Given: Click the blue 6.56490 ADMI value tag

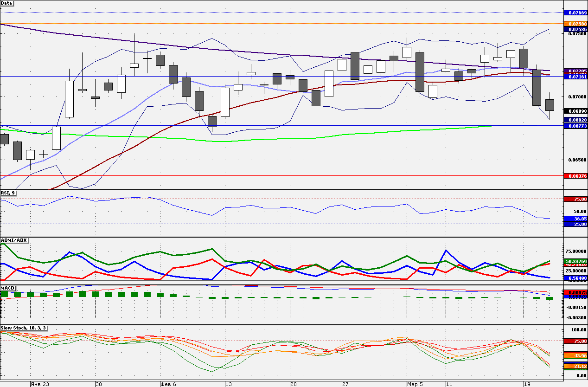Looking at the screenshot, I should pyautogui.click(x=575, y=278).
